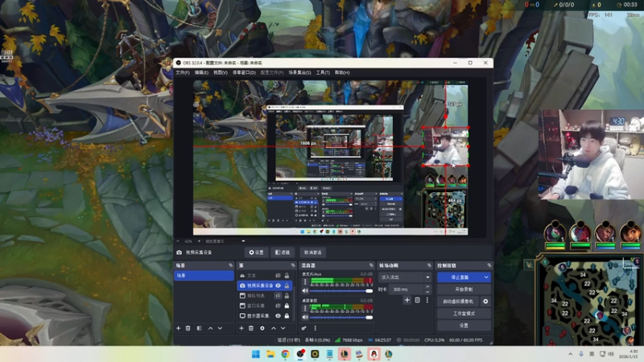Delete selected source with trash icon
644x362 pixels.
pyautogui.click(x=251, y=328)
